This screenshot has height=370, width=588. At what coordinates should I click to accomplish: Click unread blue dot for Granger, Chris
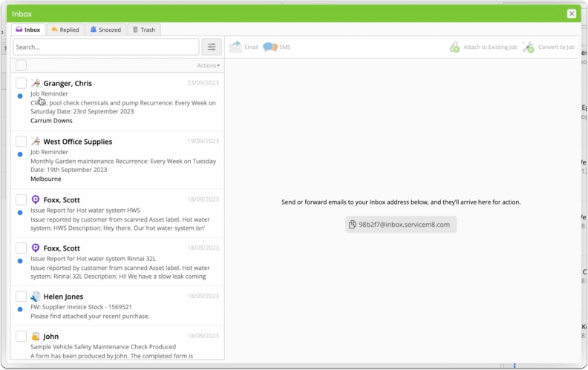click(x=20, y=96)
